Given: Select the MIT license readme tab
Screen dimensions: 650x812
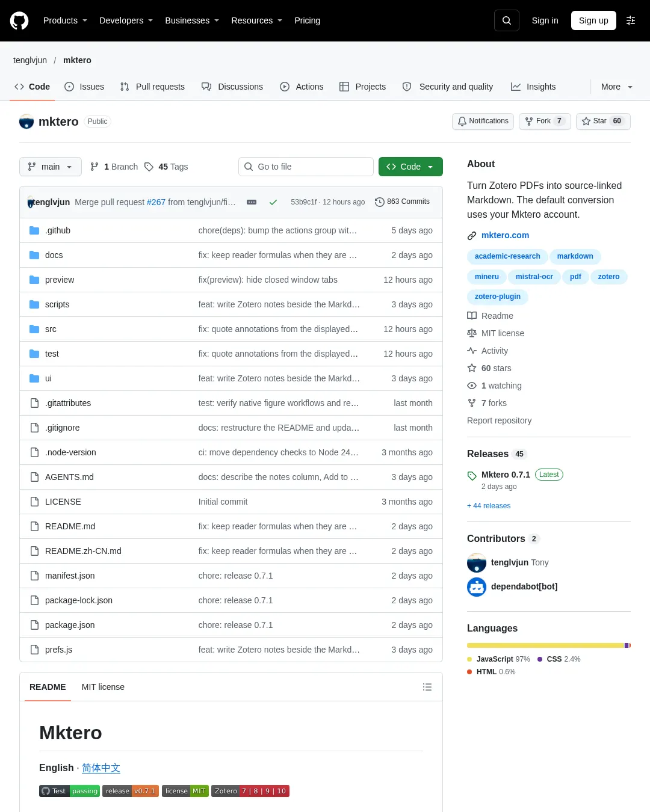Looking at the screenshot, I should click(x=103, y=687).
